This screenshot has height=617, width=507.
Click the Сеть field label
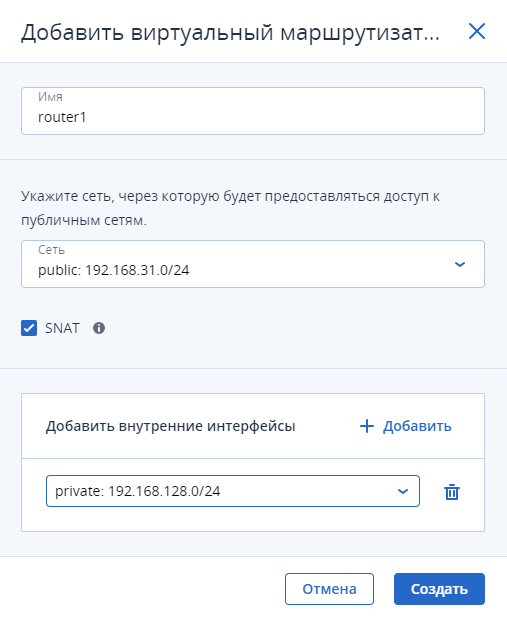point(51,250)
